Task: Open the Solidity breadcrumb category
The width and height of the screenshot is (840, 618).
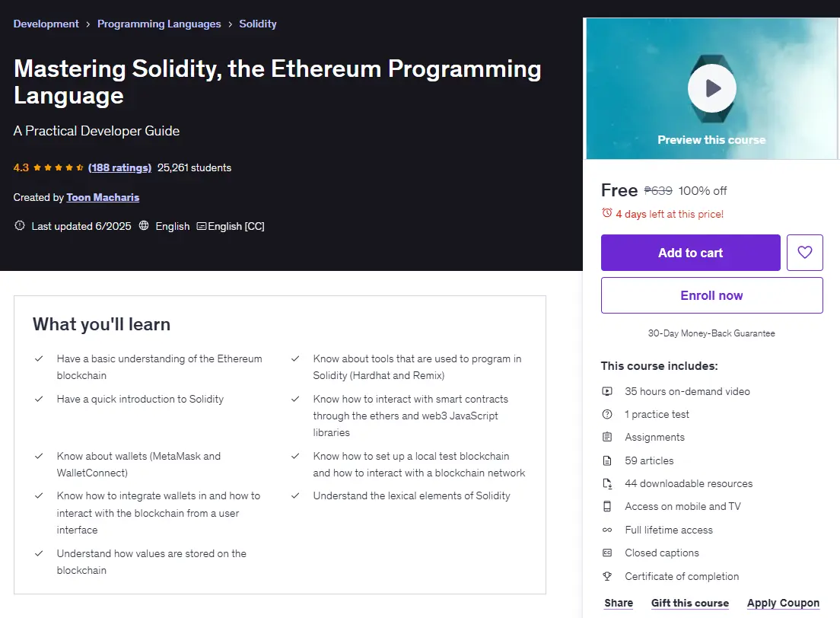Action: click(x=258, y=24)
